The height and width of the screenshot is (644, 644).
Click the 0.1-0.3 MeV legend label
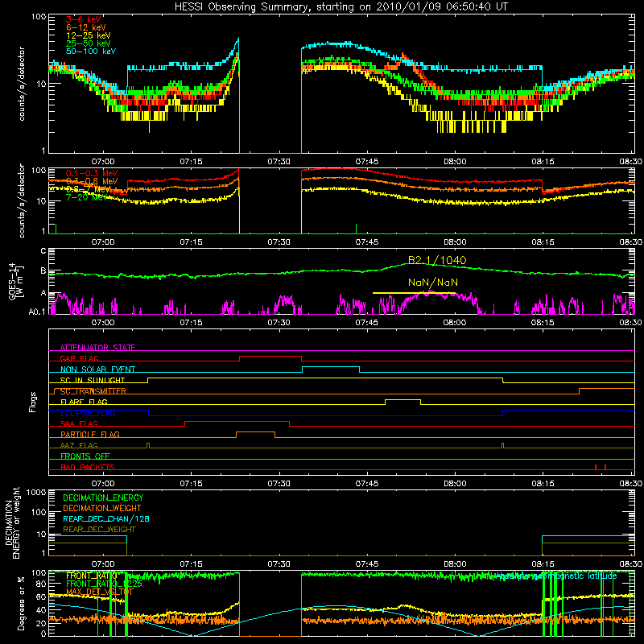(92, 173)
